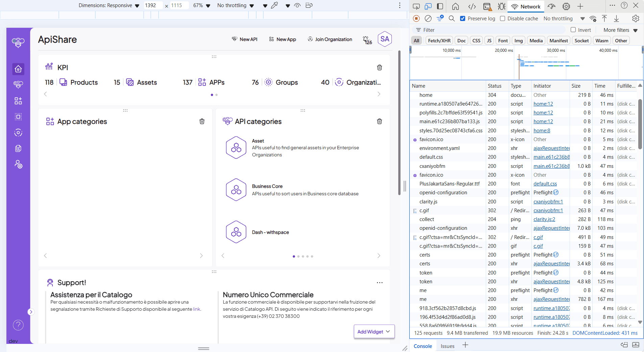644x352 pixels.
Task: Click the SA profile avatar
Action: [385, 39]
